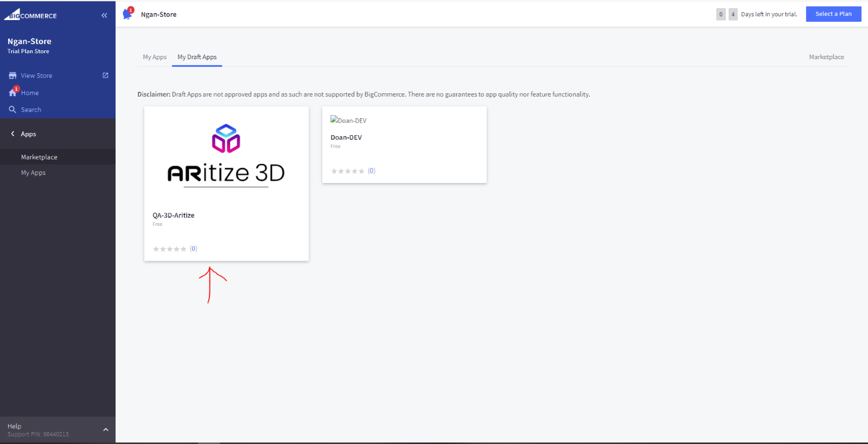Click the Doan-DEV app title
This screenshot has height=444, width=868.
pos(346,138)
